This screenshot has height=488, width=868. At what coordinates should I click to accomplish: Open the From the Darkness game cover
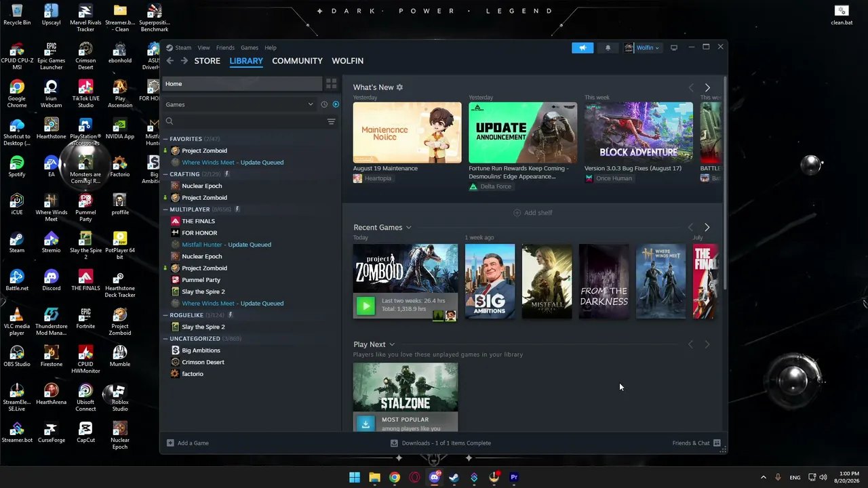pos(604,281)
